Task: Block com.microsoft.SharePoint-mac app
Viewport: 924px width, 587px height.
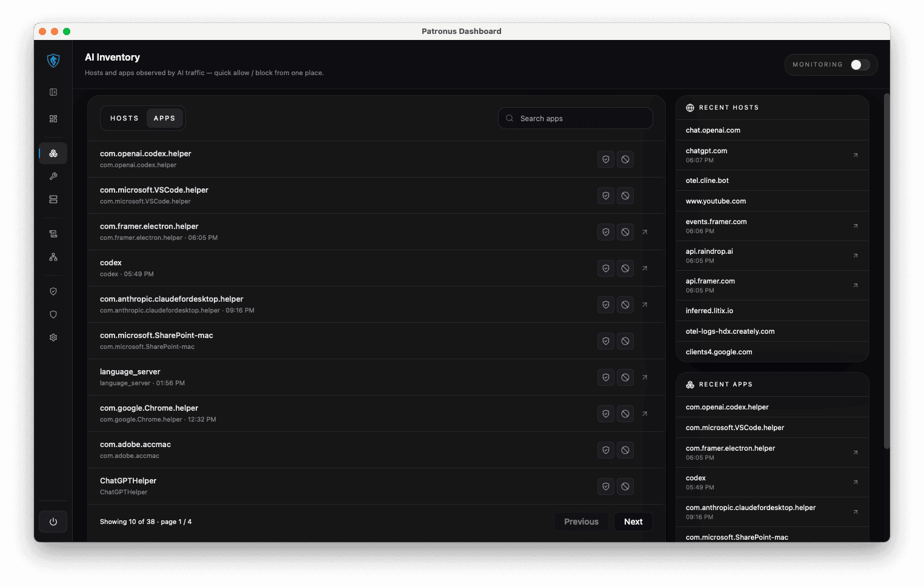Action: coord(625,341)
